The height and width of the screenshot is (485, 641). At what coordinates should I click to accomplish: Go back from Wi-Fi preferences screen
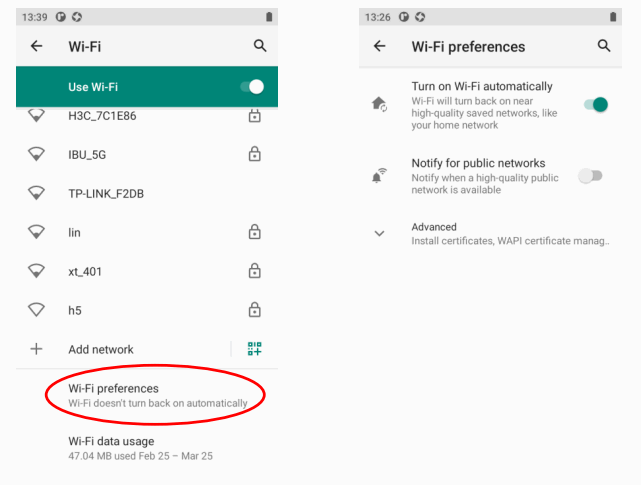(x=379, y=46)
